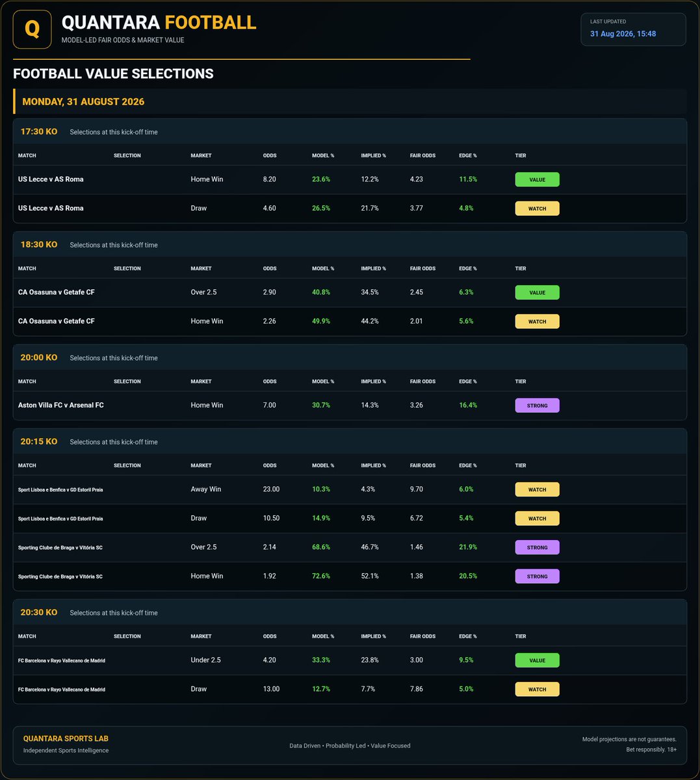Click the model percentage 49.9%
Image resolution: width=700 pixels, height=780 pixels.
click(321, 321)
